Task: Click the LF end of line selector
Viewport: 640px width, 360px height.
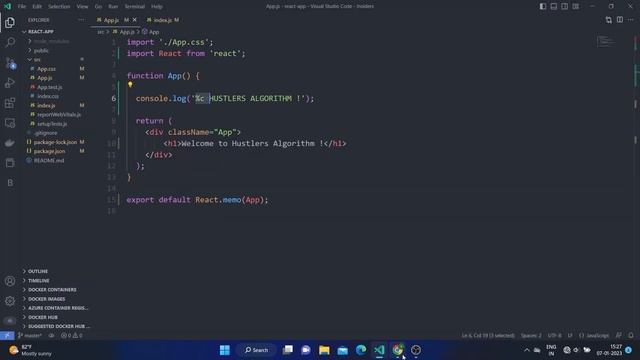Action: [570, 336]
